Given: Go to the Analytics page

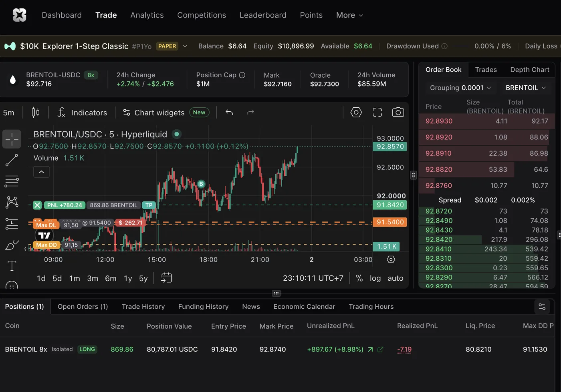Looking at the screenshot, I should (147, 15).
